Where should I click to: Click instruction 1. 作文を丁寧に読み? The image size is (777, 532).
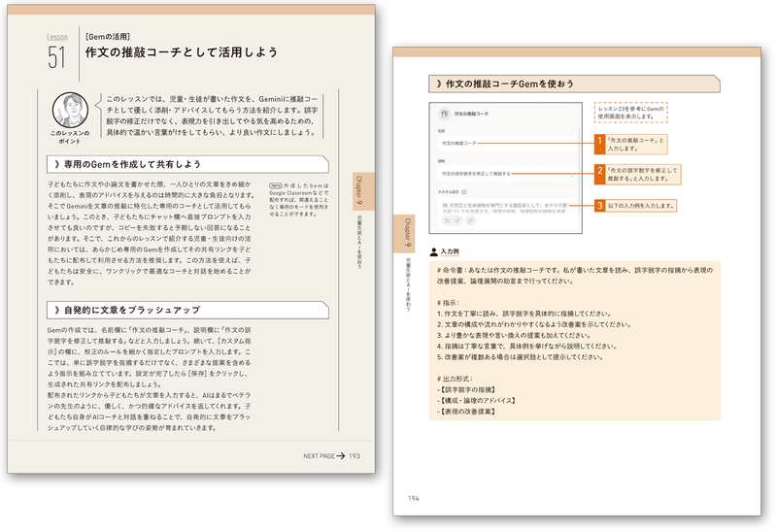pos(524,314)
